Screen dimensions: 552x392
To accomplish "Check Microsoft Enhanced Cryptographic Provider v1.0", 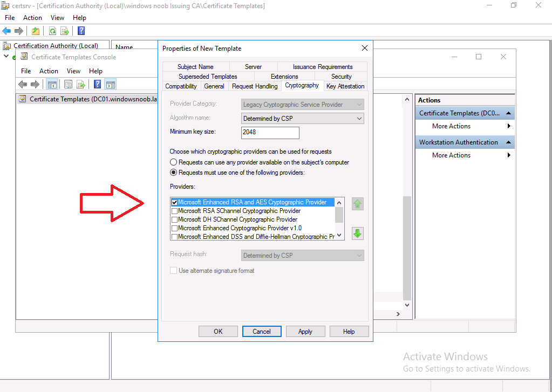I will (x=174, y=229).
